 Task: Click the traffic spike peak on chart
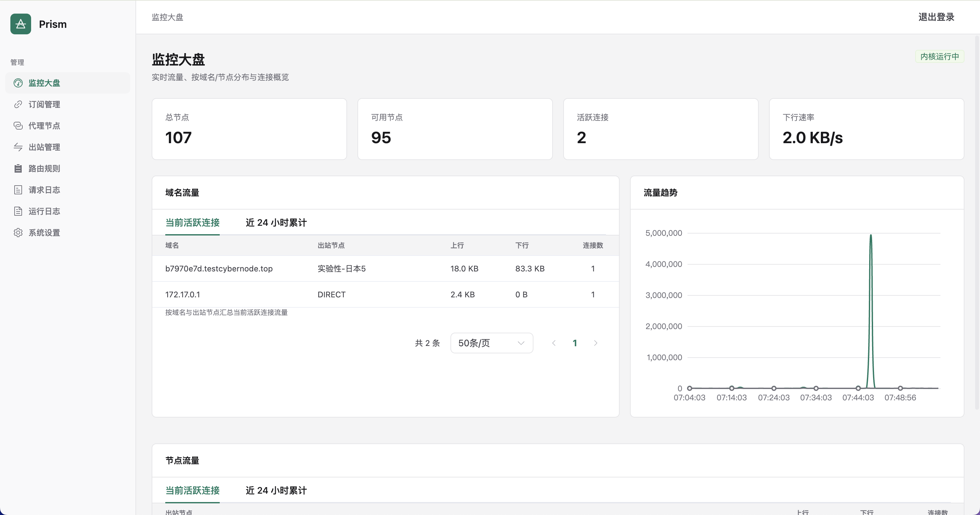point(870,235)
